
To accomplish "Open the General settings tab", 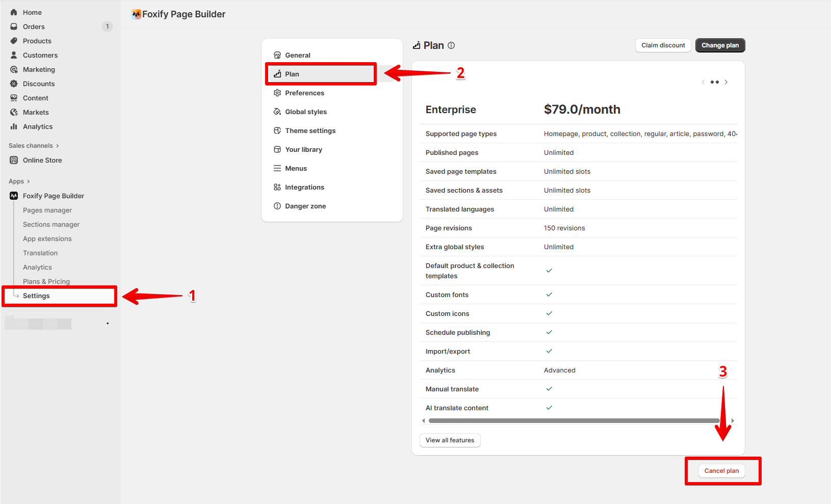I will tap(332, 55).
